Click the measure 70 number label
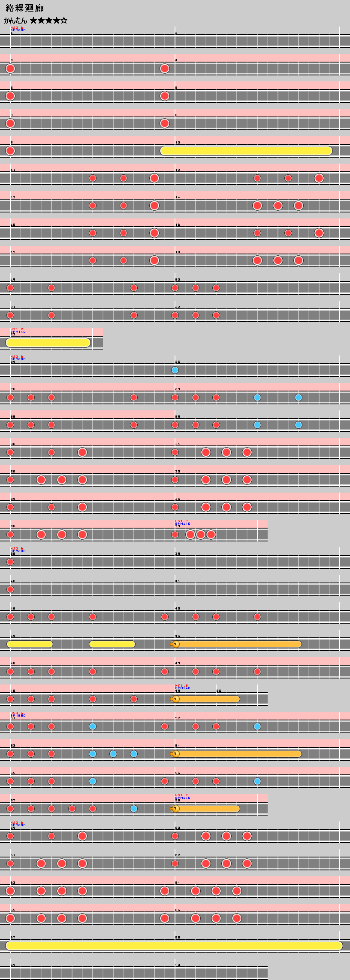This screenshot has height=980, width=350. 178,965
